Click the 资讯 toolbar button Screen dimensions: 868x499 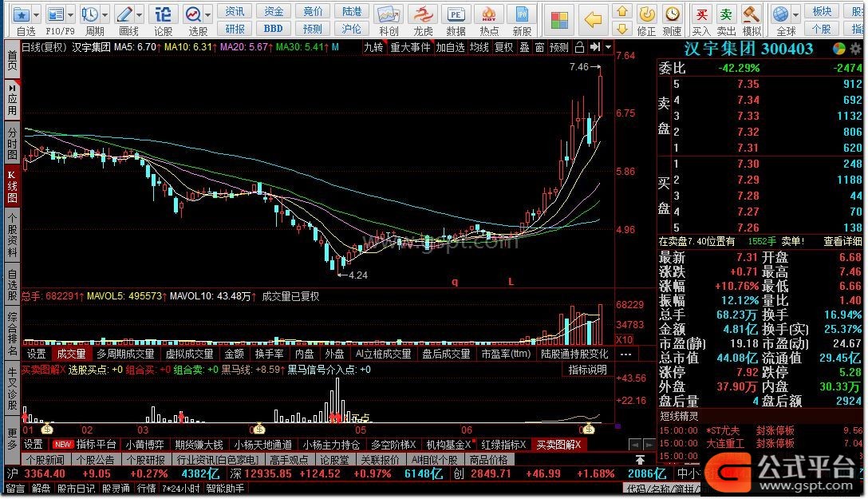(x=235, y=11)
